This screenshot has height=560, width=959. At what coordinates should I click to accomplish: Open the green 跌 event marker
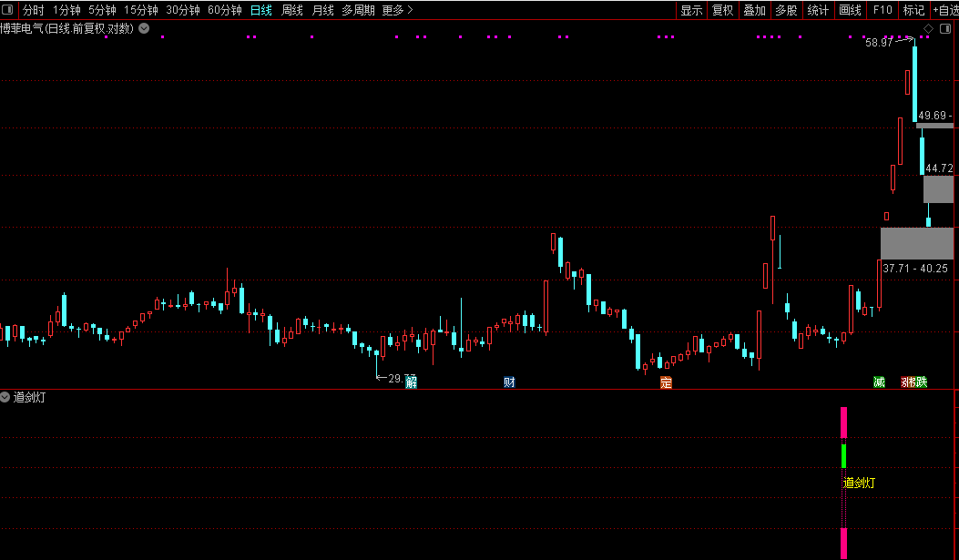922,382
